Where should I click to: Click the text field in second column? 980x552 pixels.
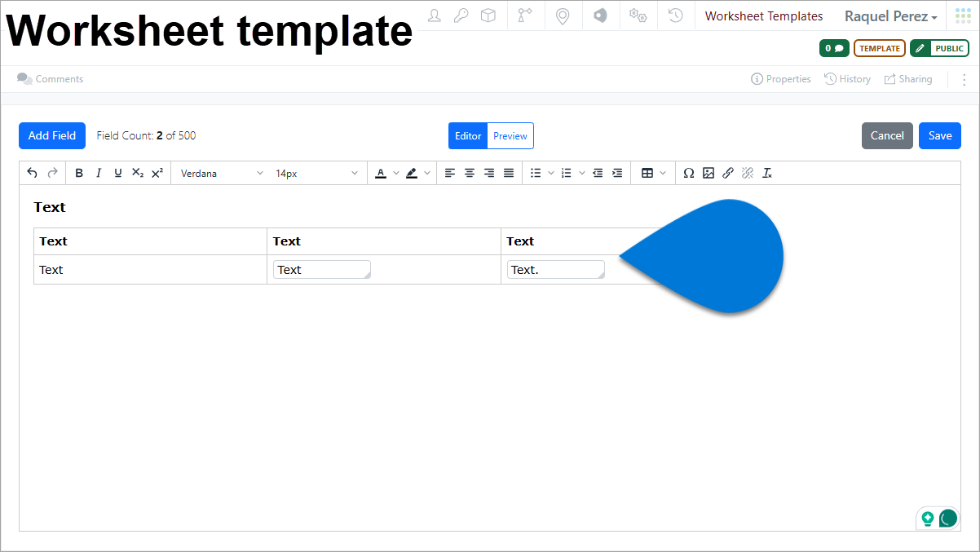[322, 270]
